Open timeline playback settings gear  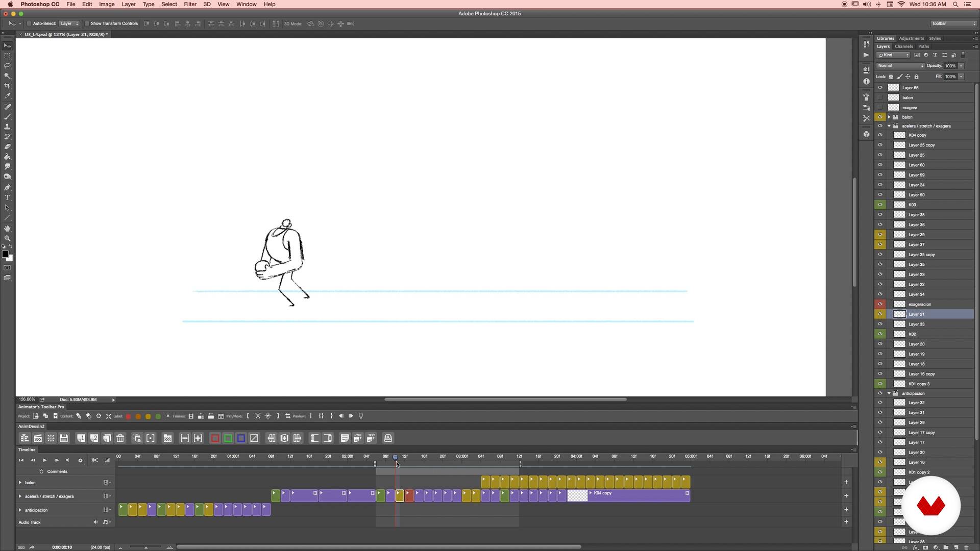click(80, 460)
